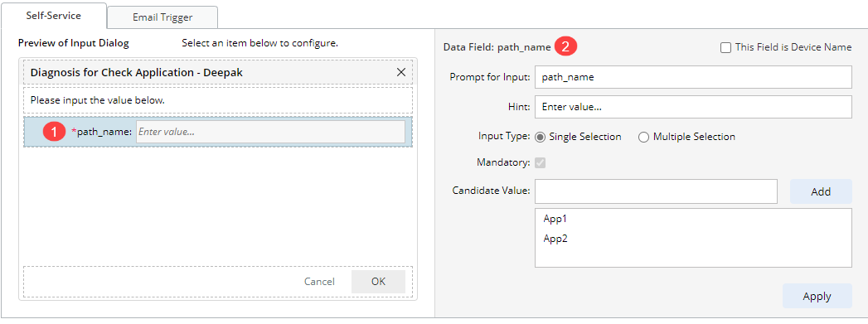Click the Add candidate value button
This screenshot has height=324, width=868.
[821, 191]
